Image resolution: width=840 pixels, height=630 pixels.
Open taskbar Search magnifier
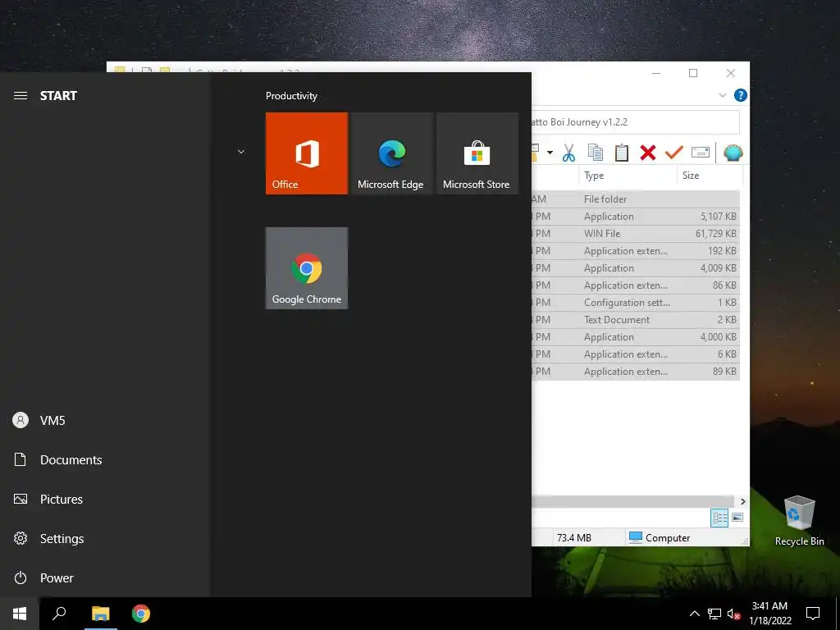point(59,614)
